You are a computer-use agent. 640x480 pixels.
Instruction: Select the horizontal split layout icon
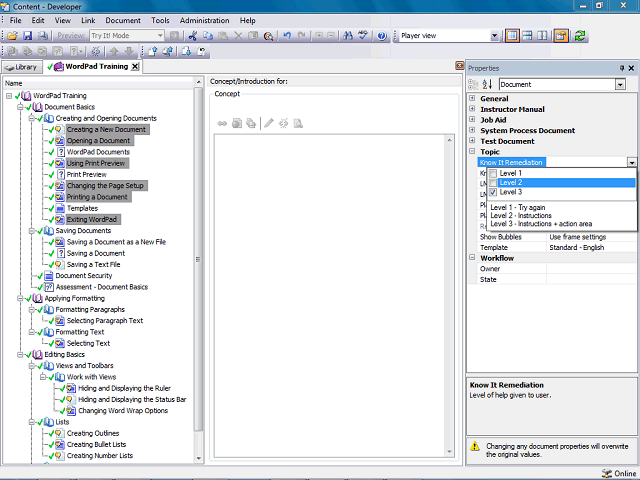[x=527, y=36]
